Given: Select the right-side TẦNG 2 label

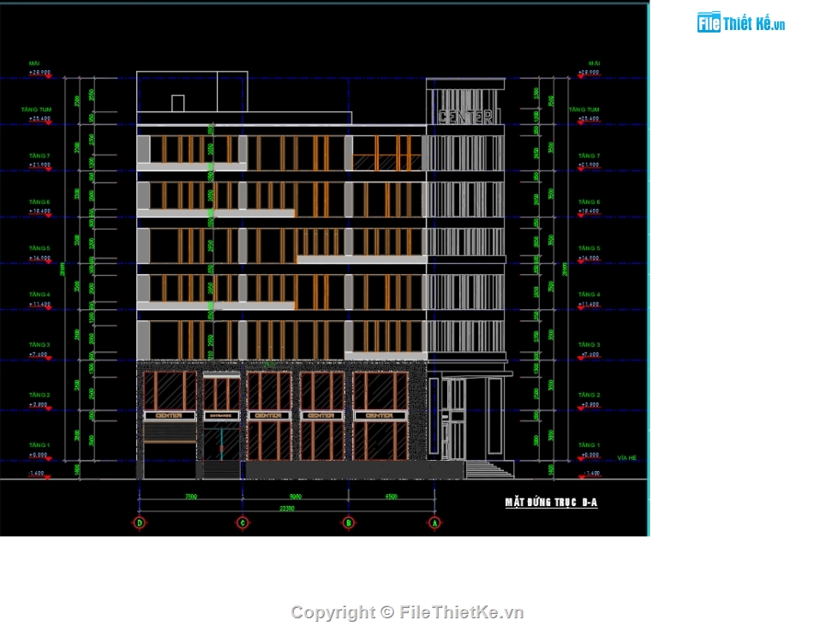Looking at the screenshot, I should pyautogui.click(x=590, y=395).
